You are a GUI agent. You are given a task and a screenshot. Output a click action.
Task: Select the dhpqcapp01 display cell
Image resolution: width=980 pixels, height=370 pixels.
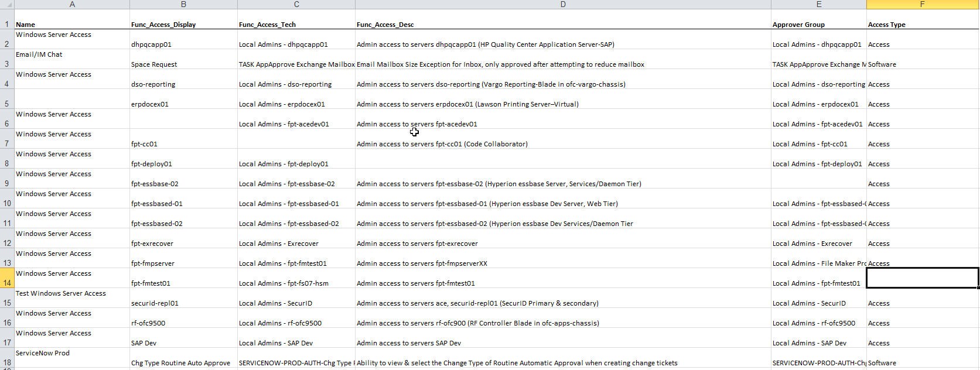click(183, 39)
